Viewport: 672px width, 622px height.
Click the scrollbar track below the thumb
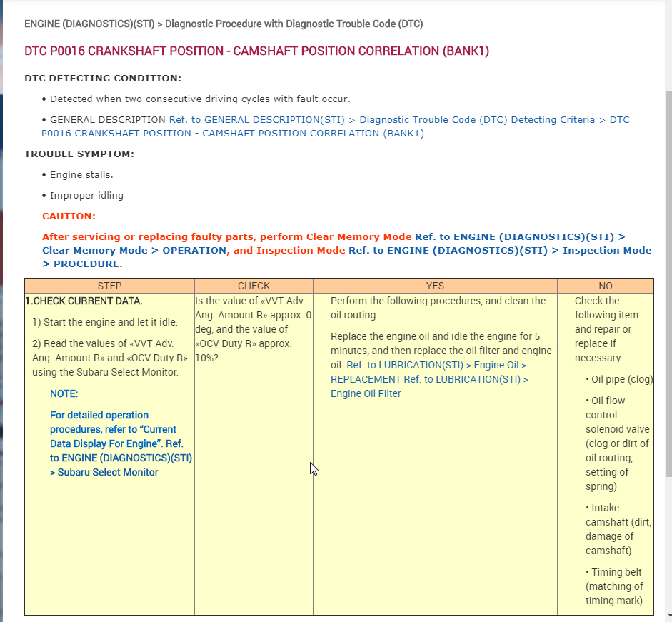[668, 544]
